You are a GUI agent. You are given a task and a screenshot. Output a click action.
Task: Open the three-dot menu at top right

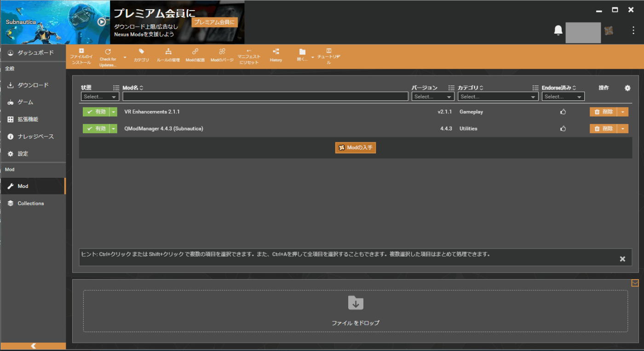[x=633, y=31]
